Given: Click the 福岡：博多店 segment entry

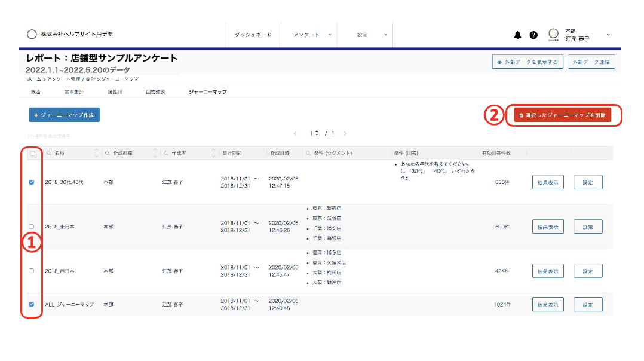Looking at the screenshot, I should [327, 253].
